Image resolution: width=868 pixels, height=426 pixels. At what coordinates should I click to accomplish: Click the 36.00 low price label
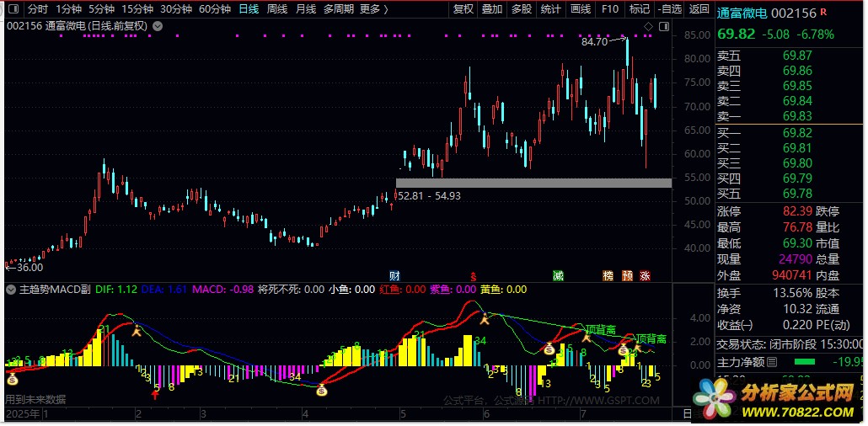(x=29, y=267)
